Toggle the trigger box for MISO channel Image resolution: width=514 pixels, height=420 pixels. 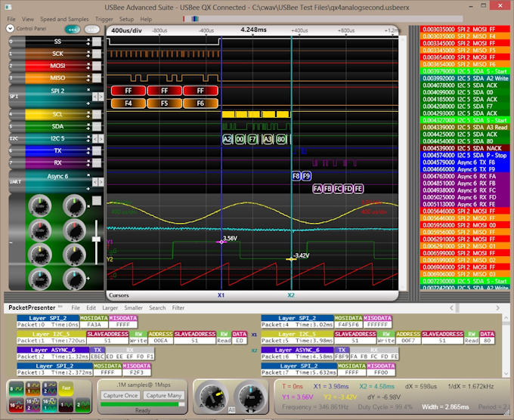click(x=97, y=78)
